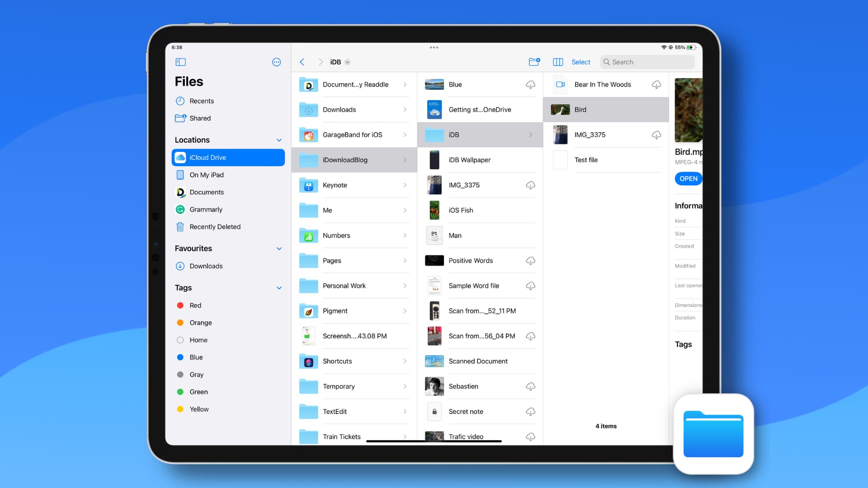Click the Select button
Screen dimensions: 868x488
click(581, 62)
